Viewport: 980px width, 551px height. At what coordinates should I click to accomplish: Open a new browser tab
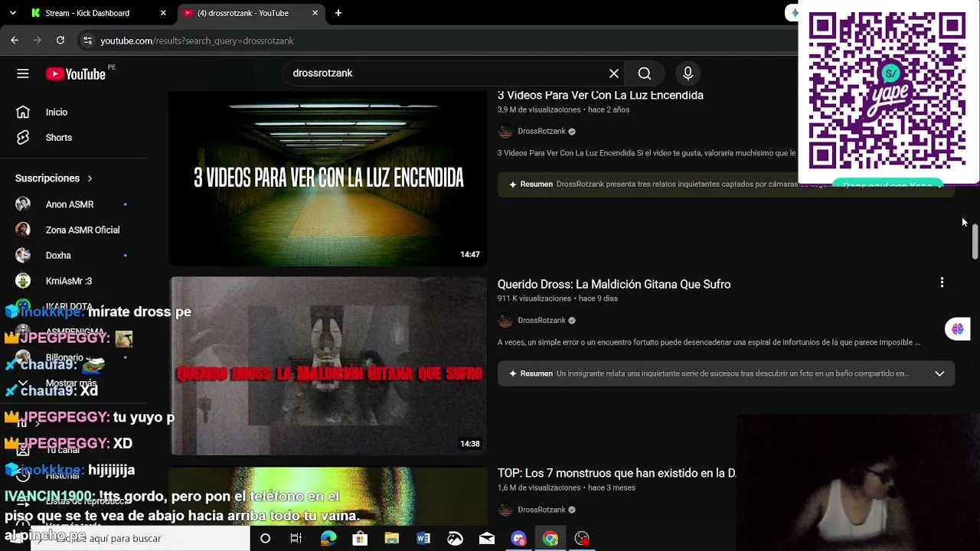pos(338,13)
